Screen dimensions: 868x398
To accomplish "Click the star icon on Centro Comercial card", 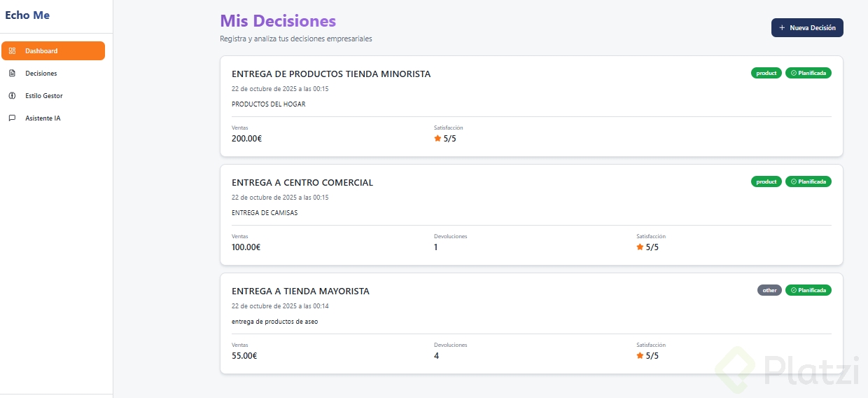I will click(x=640, y=247).
